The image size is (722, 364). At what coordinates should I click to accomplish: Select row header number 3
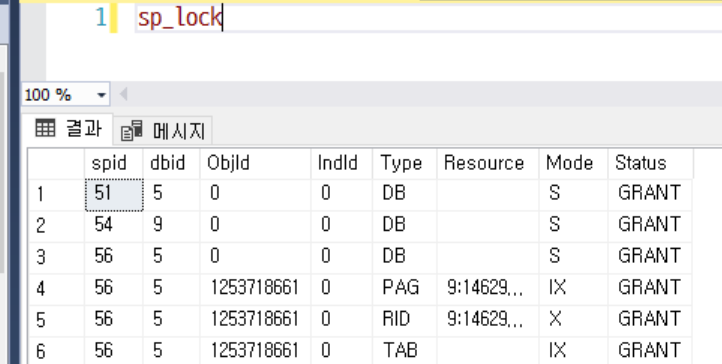(57, 258)
